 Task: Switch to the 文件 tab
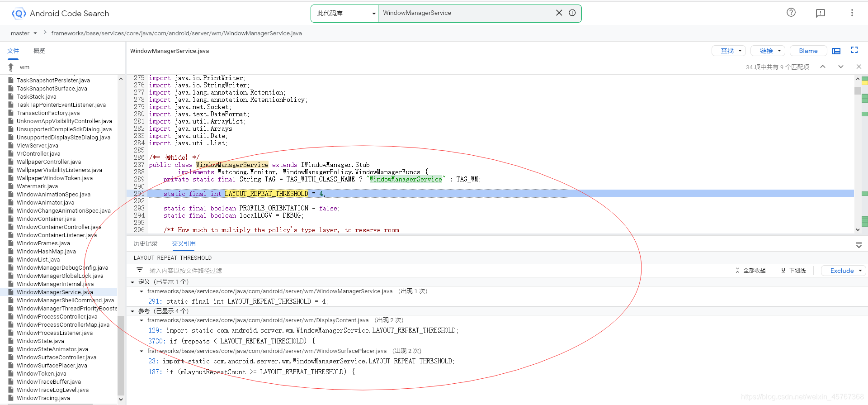point(13,51)
